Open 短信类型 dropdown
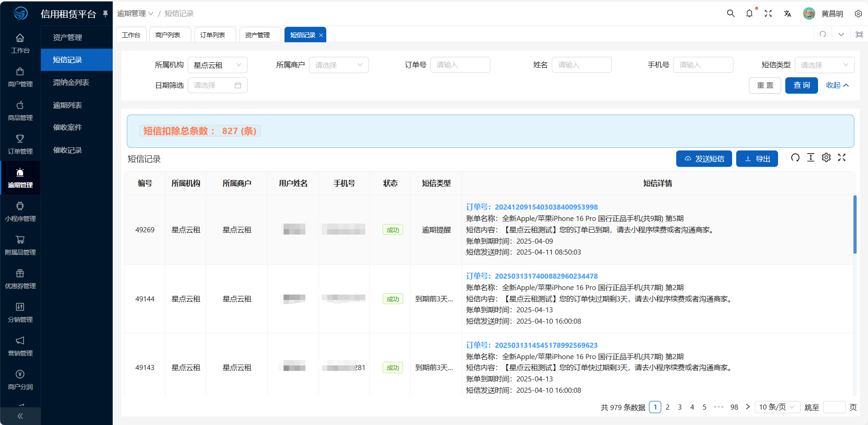Image resolution: width=868 pixels, height=425 pixels. [824, 65]
